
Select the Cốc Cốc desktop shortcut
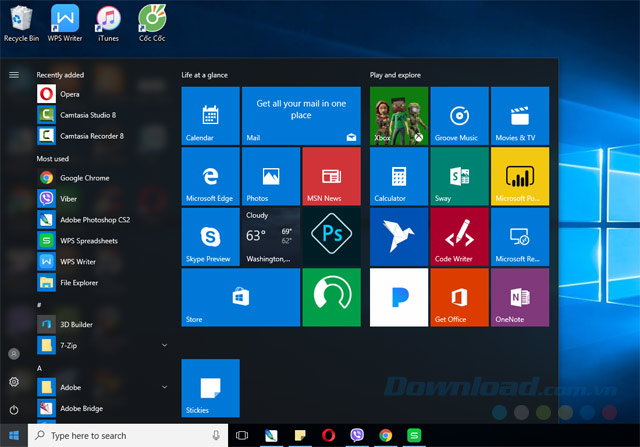click(x=152, y=23)
